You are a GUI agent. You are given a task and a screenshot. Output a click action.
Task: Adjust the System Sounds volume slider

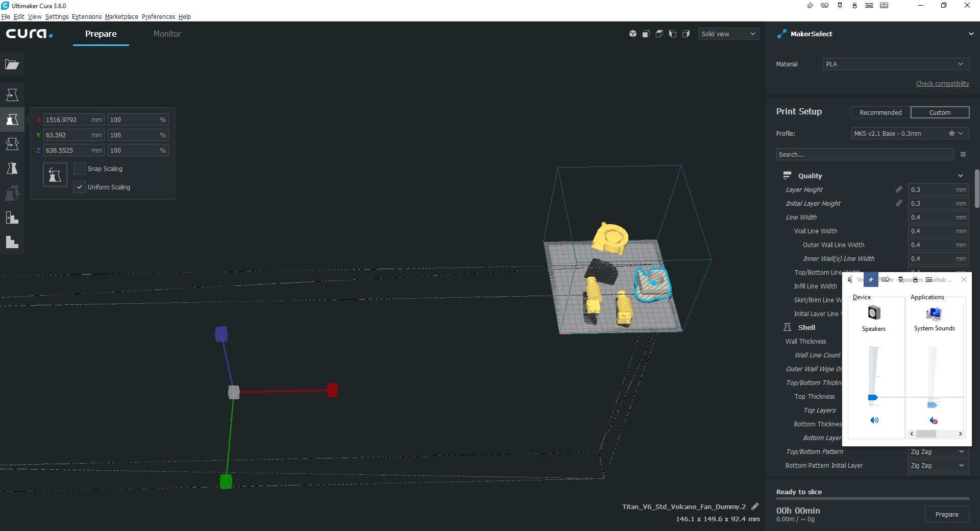point(933,405)
